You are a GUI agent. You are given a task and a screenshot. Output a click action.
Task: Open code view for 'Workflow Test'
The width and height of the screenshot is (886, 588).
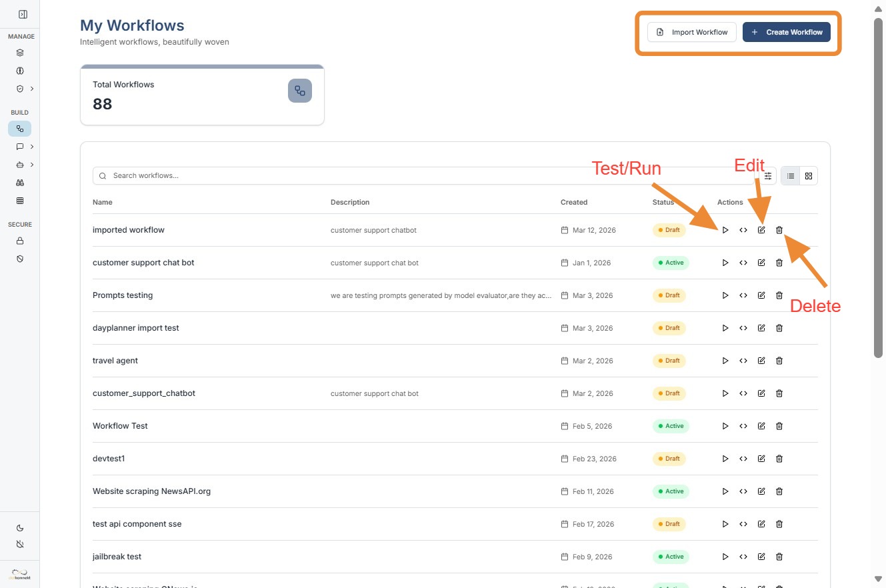(743, 426)
